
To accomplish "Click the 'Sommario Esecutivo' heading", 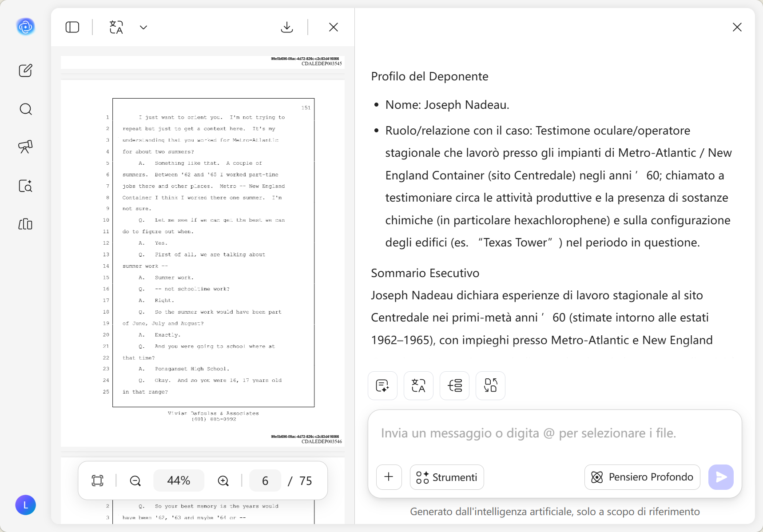I will pos(425,273).
